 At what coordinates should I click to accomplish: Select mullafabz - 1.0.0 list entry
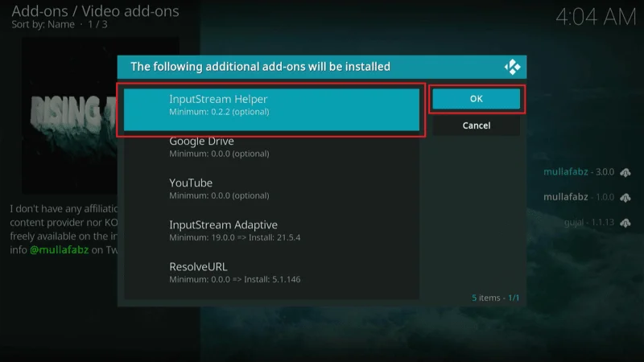(579, 197)
